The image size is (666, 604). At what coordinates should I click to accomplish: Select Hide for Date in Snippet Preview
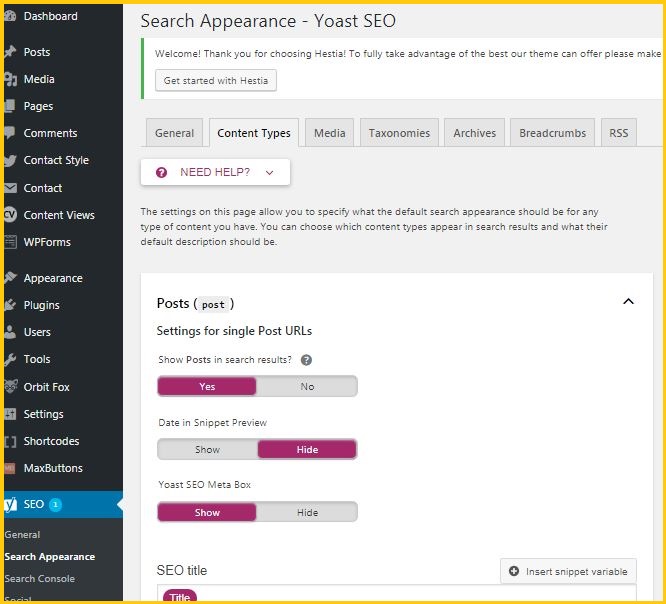[307, 449]
